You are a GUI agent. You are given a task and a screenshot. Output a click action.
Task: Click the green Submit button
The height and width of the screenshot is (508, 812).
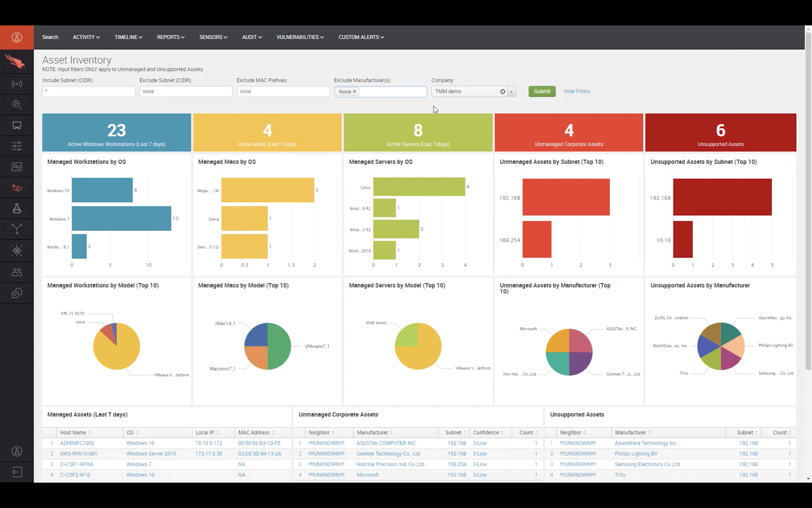tap(542, 91)
